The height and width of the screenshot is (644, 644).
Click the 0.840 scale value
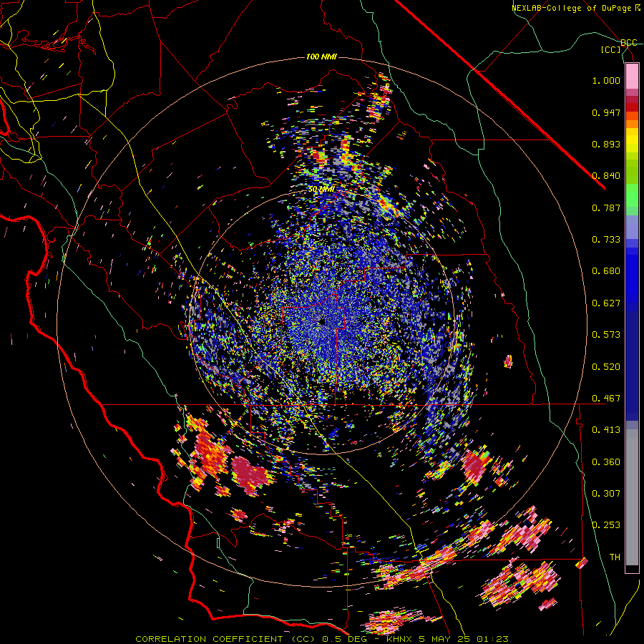tap(606, 176)
